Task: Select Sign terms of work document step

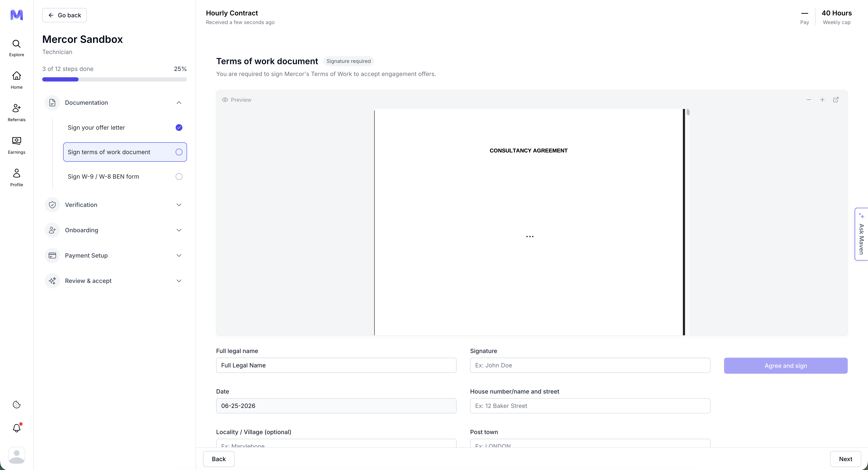Action: click(x=125, y=152)
